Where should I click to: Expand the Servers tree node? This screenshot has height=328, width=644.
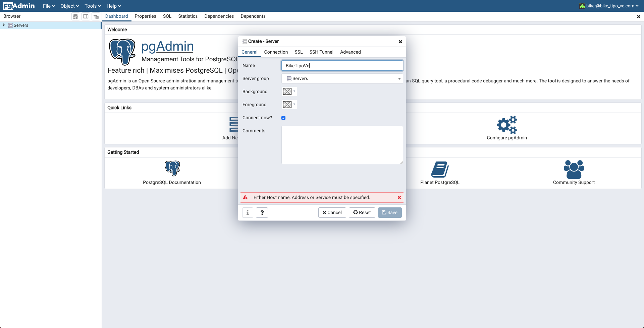(4, 25)
